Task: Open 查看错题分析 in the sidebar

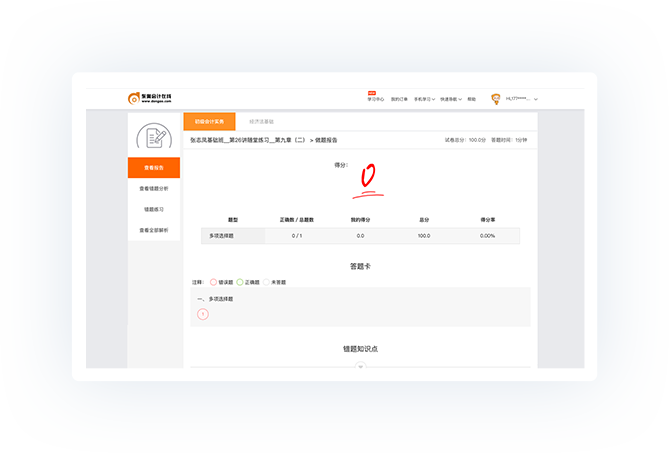Action: click(154, 188)
